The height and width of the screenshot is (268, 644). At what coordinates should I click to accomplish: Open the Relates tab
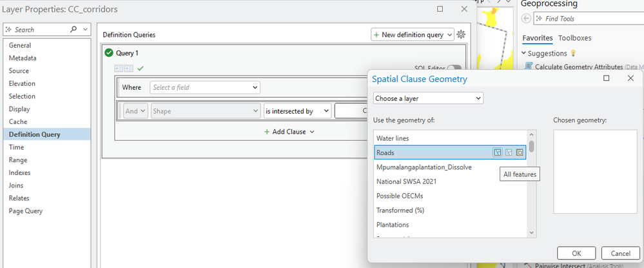click(x=19, y=198)
